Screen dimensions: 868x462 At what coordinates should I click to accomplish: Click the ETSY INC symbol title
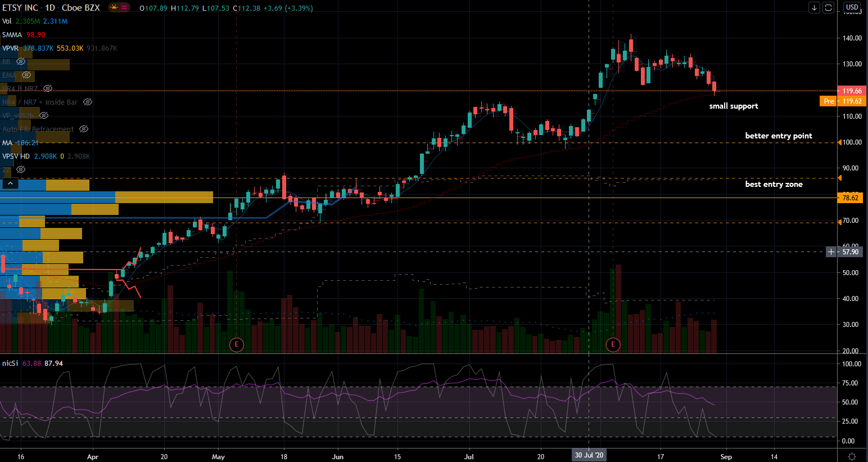click(20, 8)
